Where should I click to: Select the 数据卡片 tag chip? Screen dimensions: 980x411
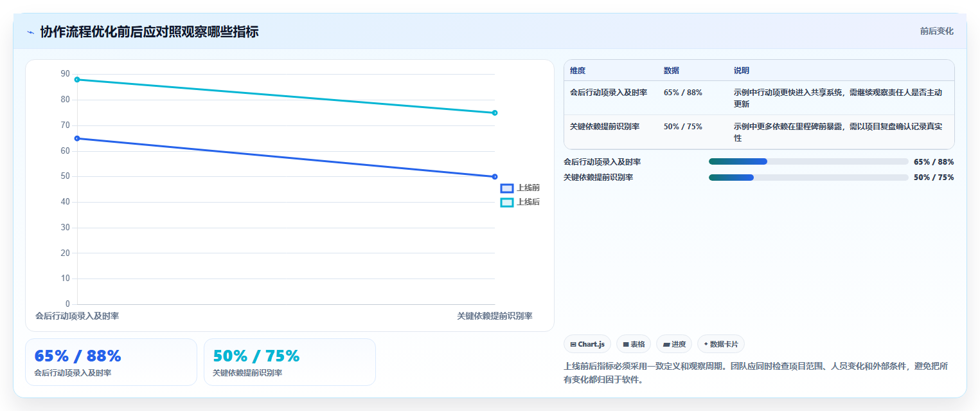pos(721,344)
